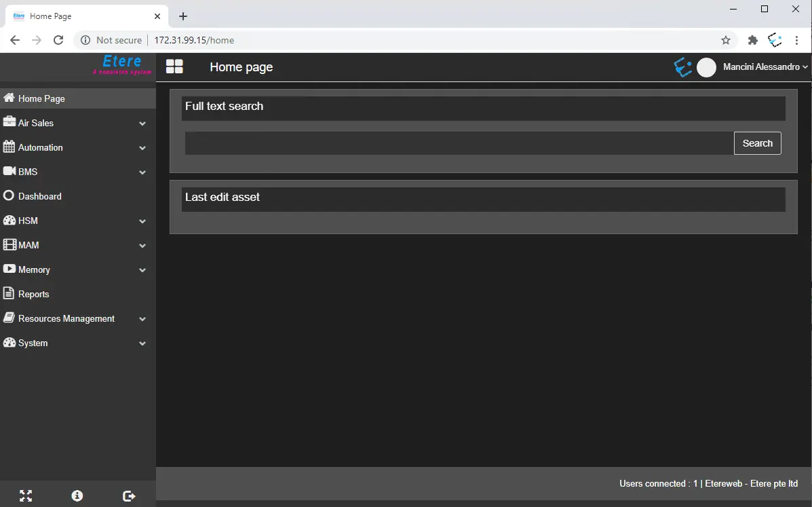The height and width of the screenshot is (507, 812).
Task: Open the Dashboard menu item
Action: coord(39,196)
